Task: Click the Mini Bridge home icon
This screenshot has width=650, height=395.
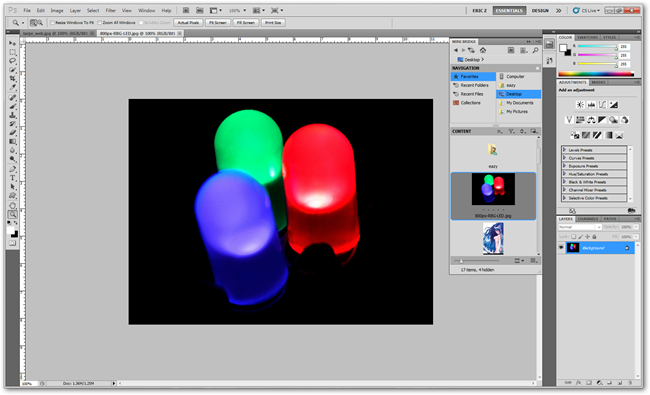Action: [483, 50]
